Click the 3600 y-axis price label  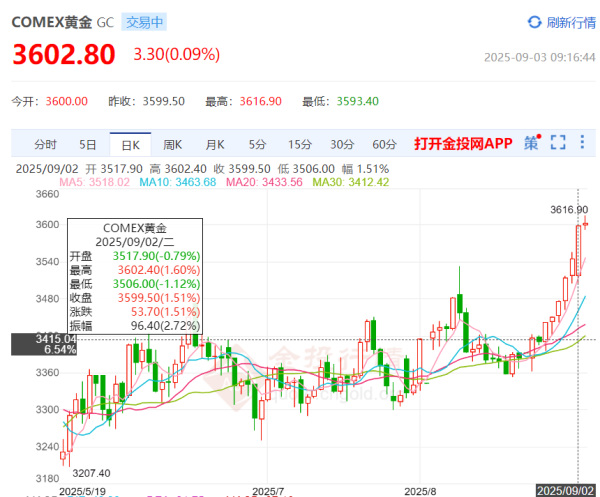(x=47, y=224)
